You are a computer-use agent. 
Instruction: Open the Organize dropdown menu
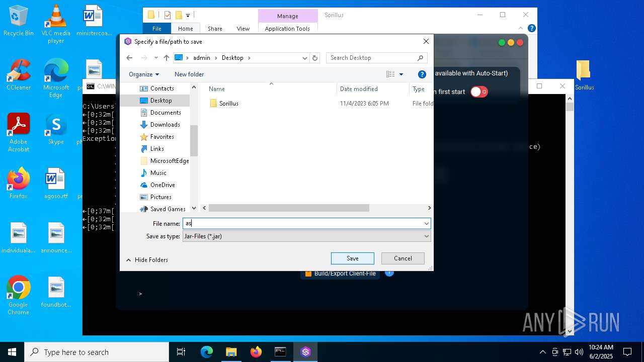[x=144, y=74]
